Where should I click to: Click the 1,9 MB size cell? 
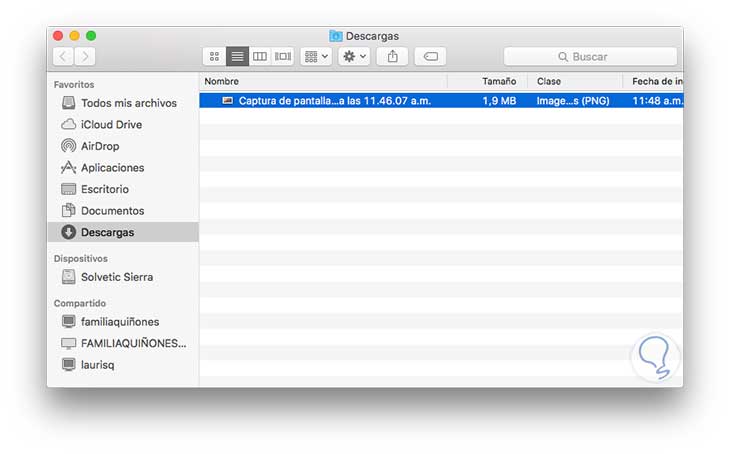[499, 101]
